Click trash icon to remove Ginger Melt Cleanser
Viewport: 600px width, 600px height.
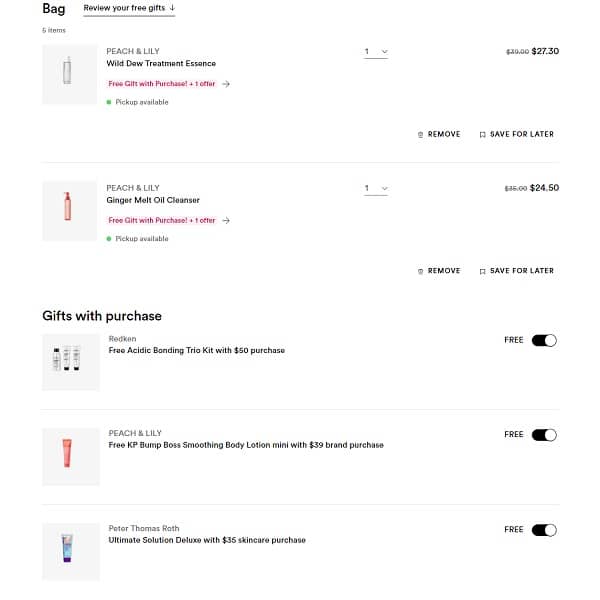click(x=421, y=271)
